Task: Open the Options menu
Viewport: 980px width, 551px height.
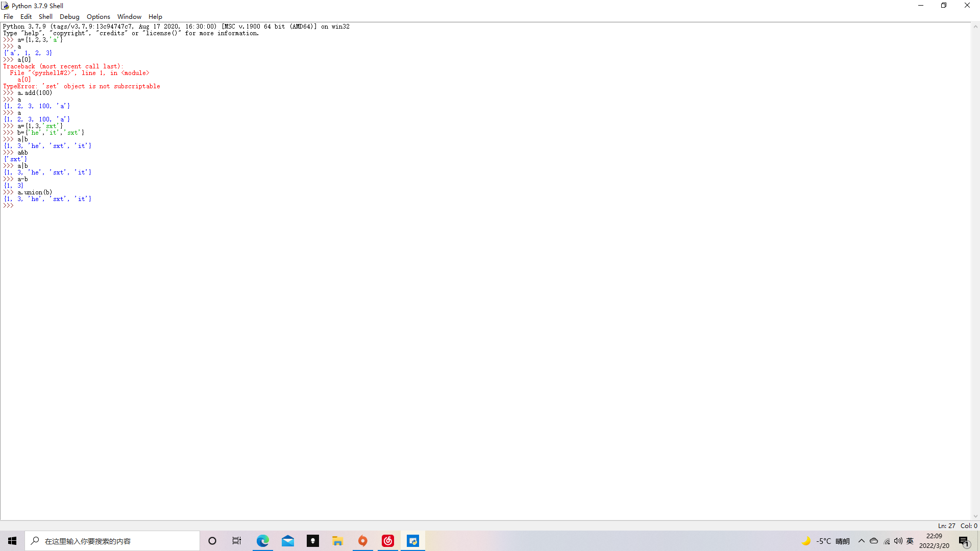Action: pyautogui.click(x=98, y=16)
